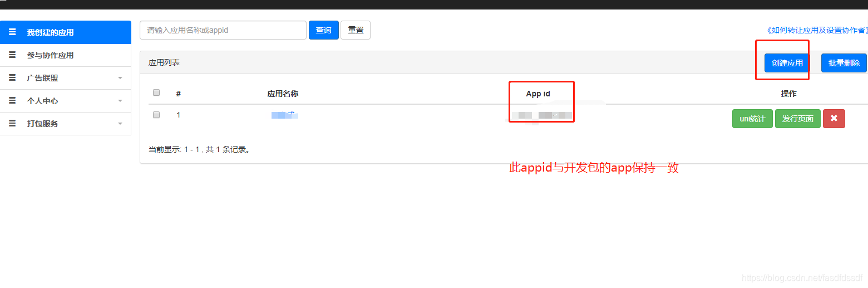Image resolution: width=868 pixels, height=288 pixels.
Task: Delete the app with the red X button
Action: 834,119
